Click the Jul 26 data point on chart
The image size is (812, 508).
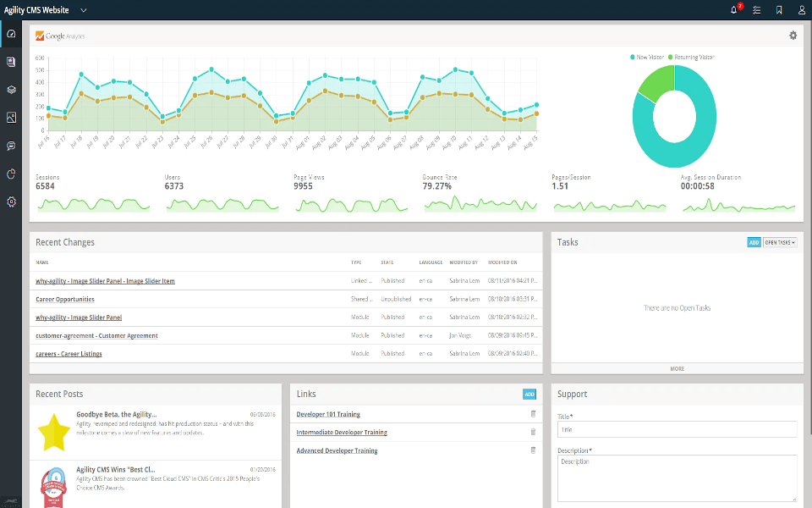click(x=211, y=69)
